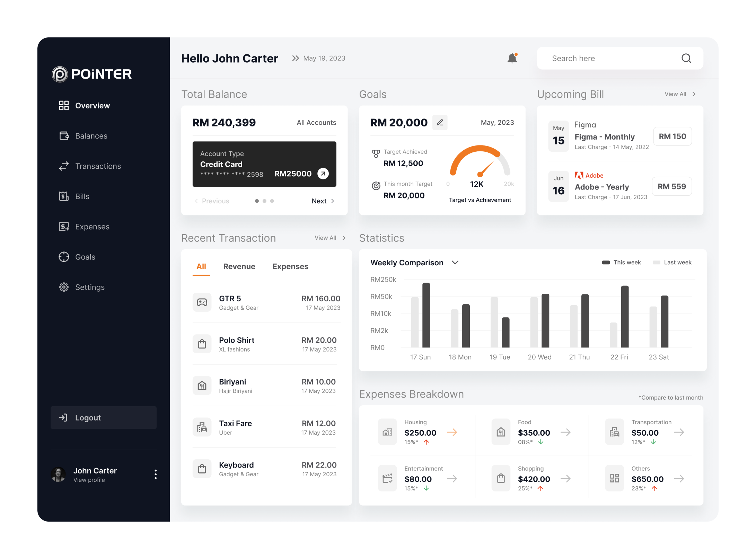
Task: Expand the Weekly Comparison dropdown
Action: 455,263
